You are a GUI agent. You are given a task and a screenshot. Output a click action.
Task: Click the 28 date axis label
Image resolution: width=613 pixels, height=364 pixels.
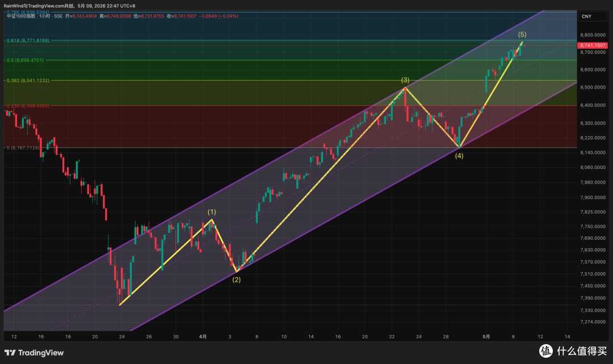point(446,337)
